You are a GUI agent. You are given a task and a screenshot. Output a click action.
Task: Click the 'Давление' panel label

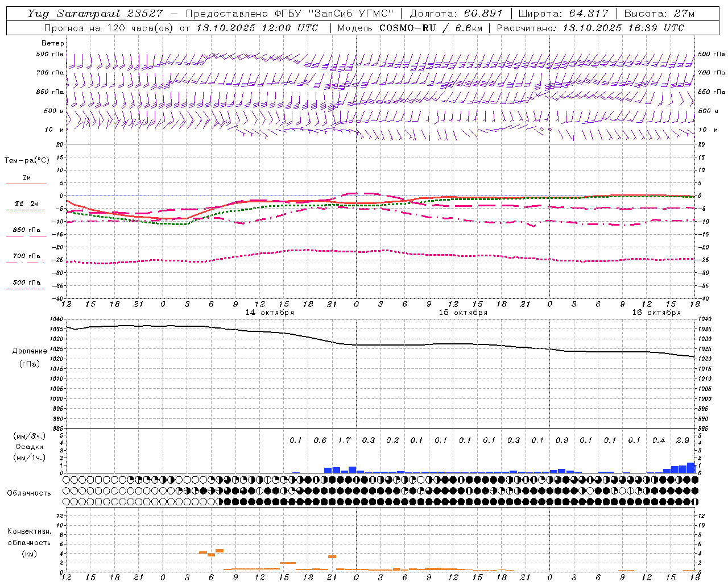click(x=30, y=351)
